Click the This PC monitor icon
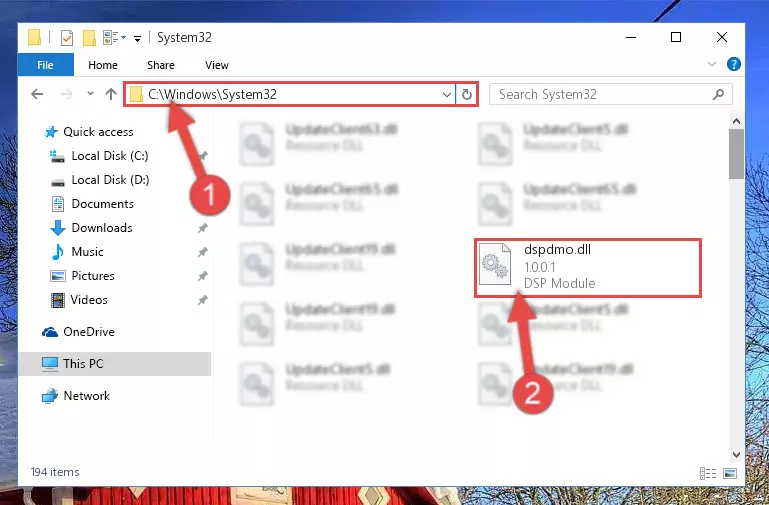The width and height of the screenshot is (769, 505). 50,364
